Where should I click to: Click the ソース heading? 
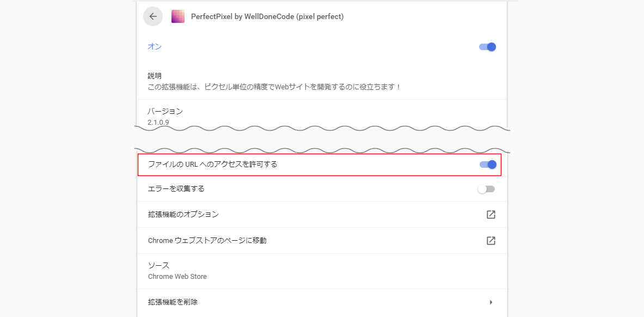click(158, 265)
